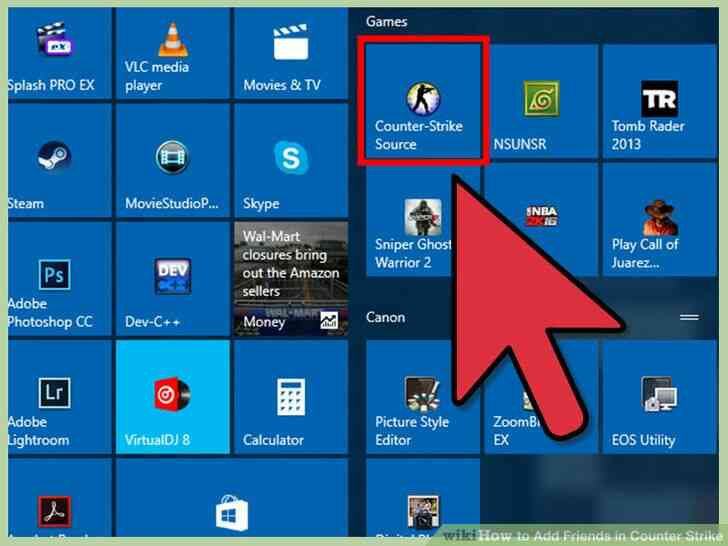The height and width of the screenshot is (546, 728).
Task: Launch the VLC media player tile
Action: (173, 52)
